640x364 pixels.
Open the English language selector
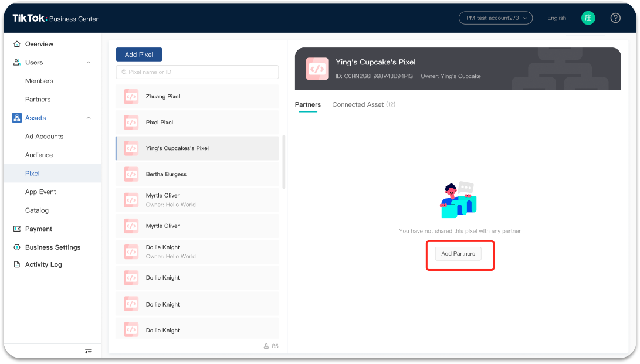[x=557, y=18]
